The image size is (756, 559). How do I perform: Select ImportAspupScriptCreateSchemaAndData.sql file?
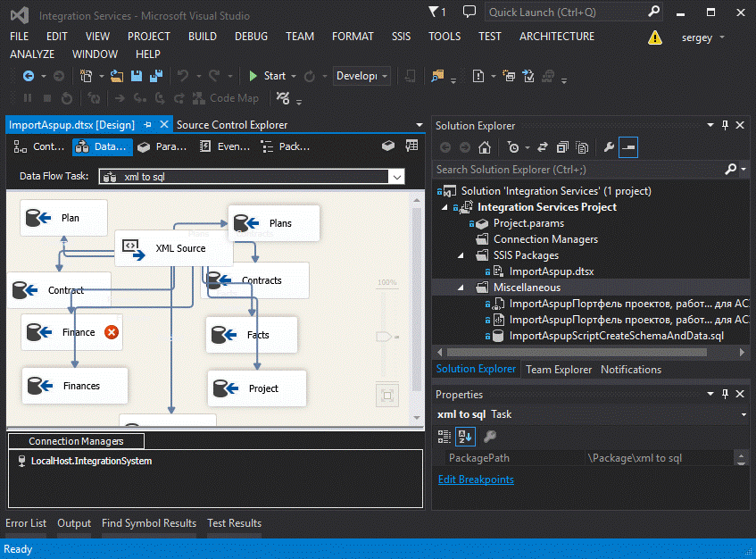616,336
